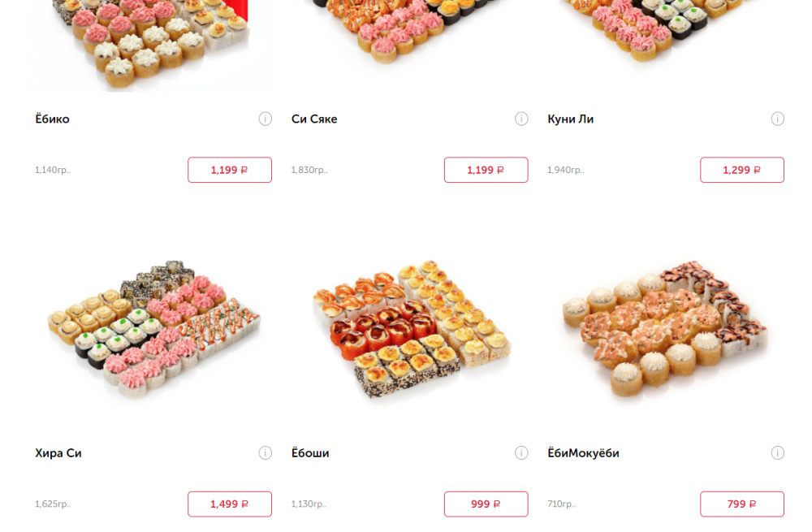Image resolution: width=812 pixels, height=532 pixels.
Task: Show details icon for Ёбоши
Action: 521,452
